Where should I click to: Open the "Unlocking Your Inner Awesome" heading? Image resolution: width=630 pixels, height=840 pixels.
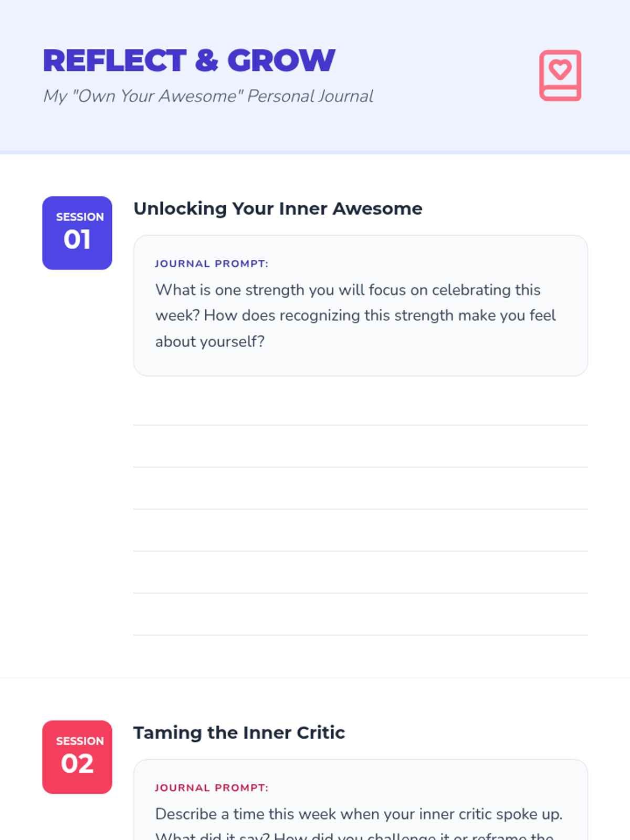click(278, 208)
